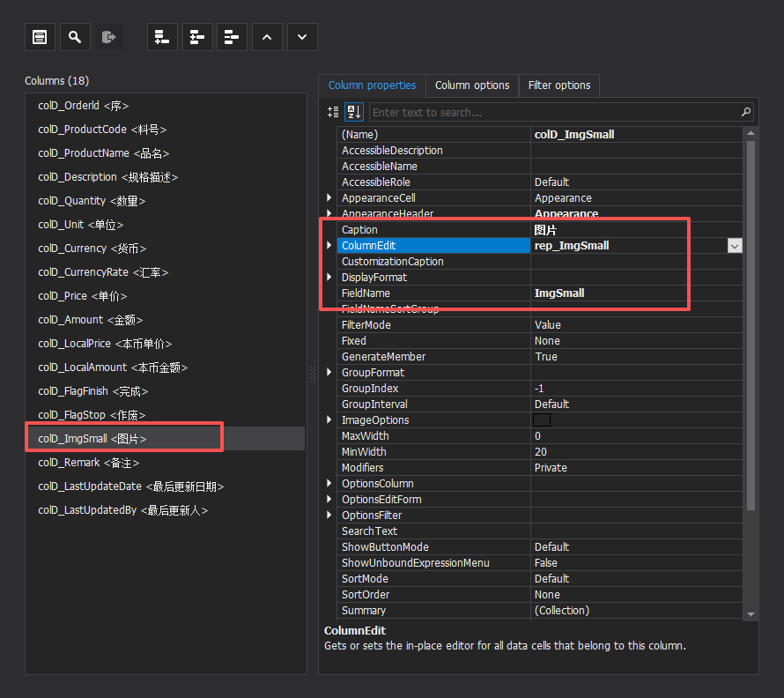Screen dimensions: 784x698
Task: Move selected column up with up-arrow icon
Action: tap(267, 36)
